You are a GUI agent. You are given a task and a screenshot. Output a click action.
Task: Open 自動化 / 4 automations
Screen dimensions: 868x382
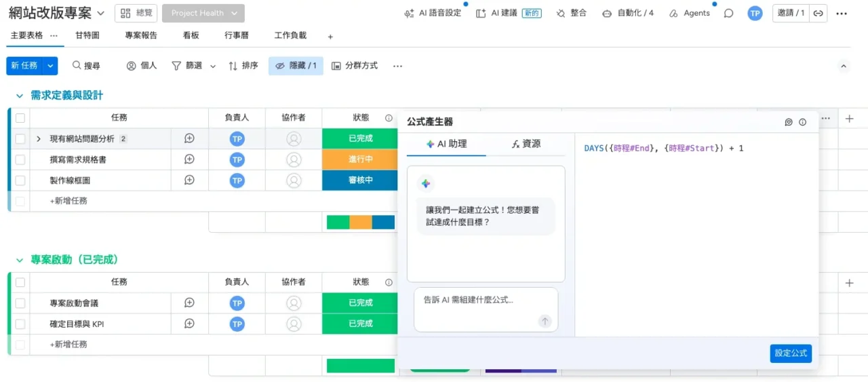[627, 13]
